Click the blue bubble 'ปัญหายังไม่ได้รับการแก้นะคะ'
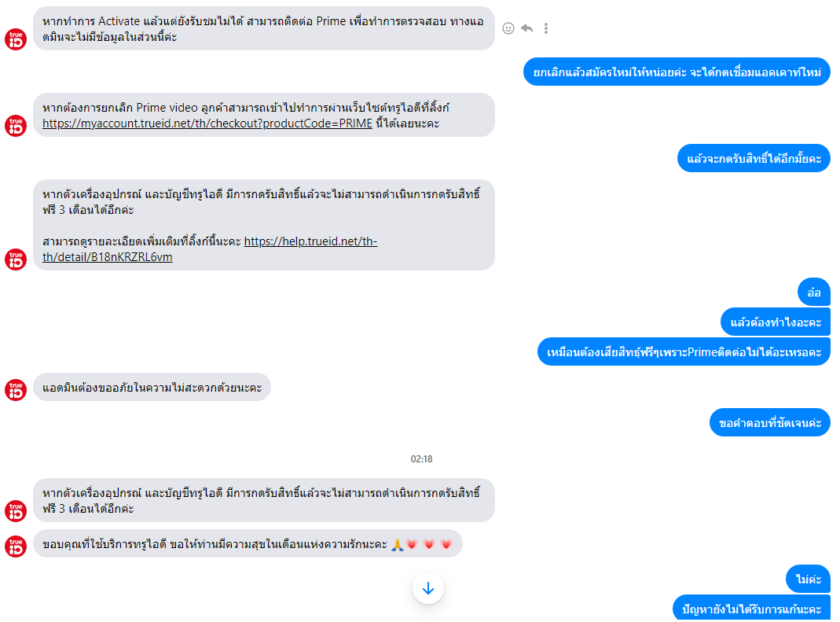This screenshot has width=840, height=622. click(x=752, y=608)
